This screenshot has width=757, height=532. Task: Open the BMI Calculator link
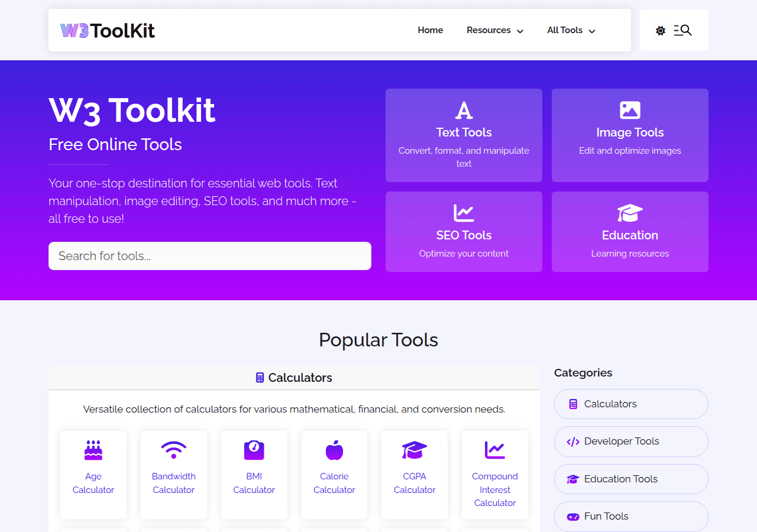254,483
